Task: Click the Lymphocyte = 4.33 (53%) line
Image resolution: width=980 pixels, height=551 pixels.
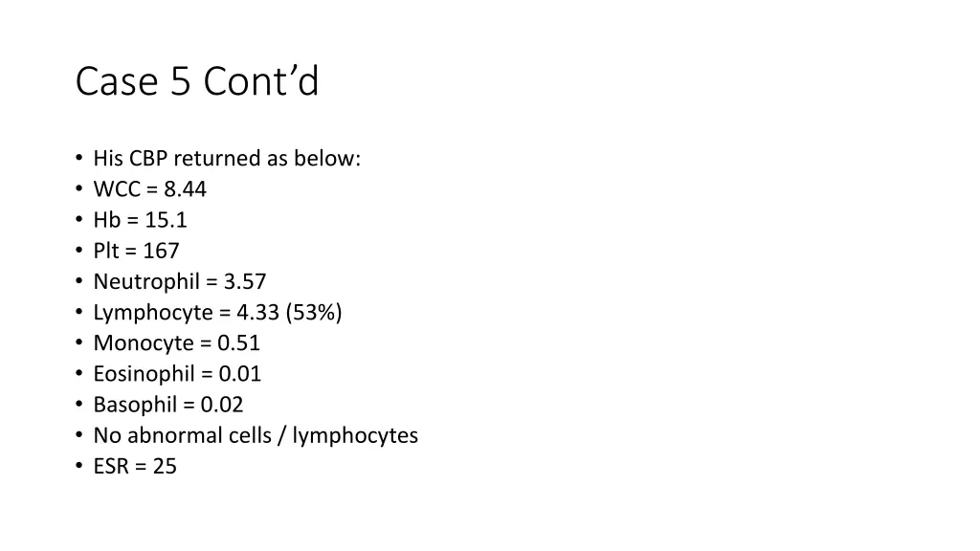Action: [x=217, y=313]
